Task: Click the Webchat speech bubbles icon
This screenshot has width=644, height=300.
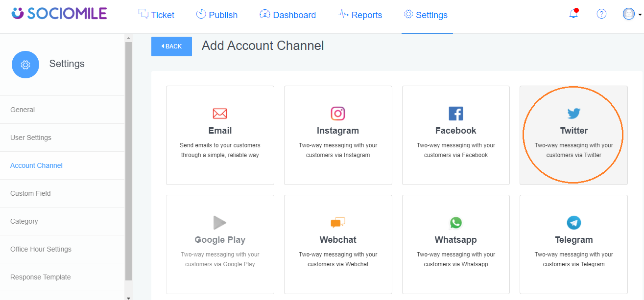Action: [338, 223]
